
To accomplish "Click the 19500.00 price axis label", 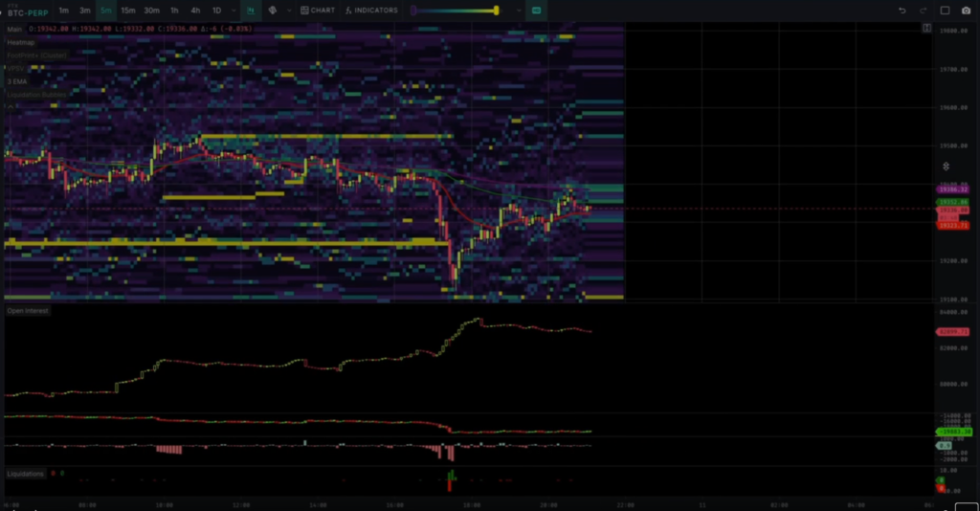I will pos(954,146).
